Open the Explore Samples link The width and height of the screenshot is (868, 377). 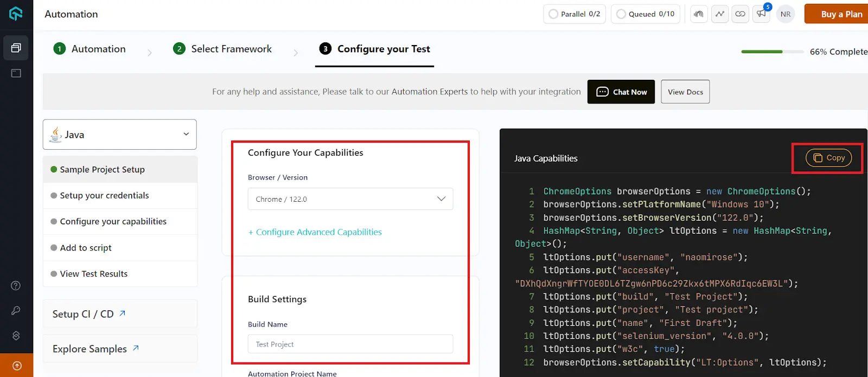click(x=95, y=349)
